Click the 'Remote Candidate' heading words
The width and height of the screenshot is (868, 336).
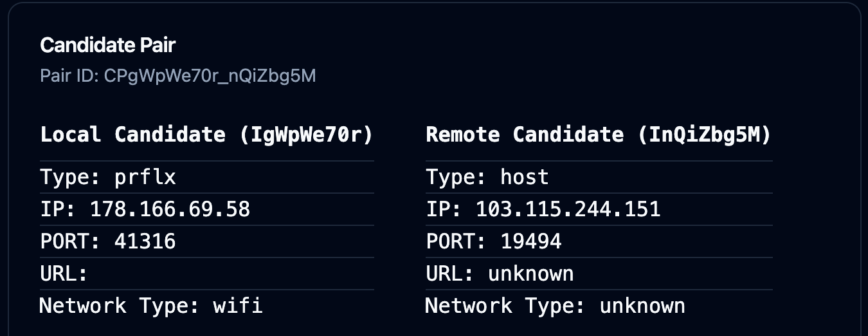(x=524, y=135)
